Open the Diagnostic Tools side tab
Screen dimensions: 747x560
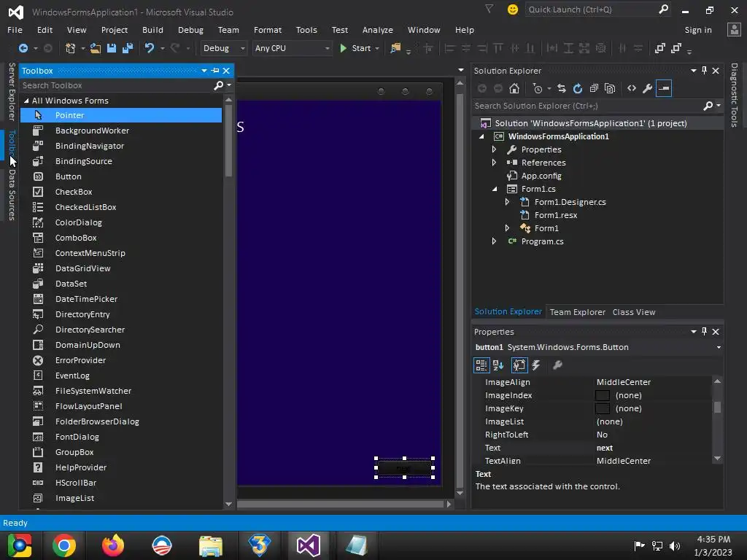click(x=734, y=96)
